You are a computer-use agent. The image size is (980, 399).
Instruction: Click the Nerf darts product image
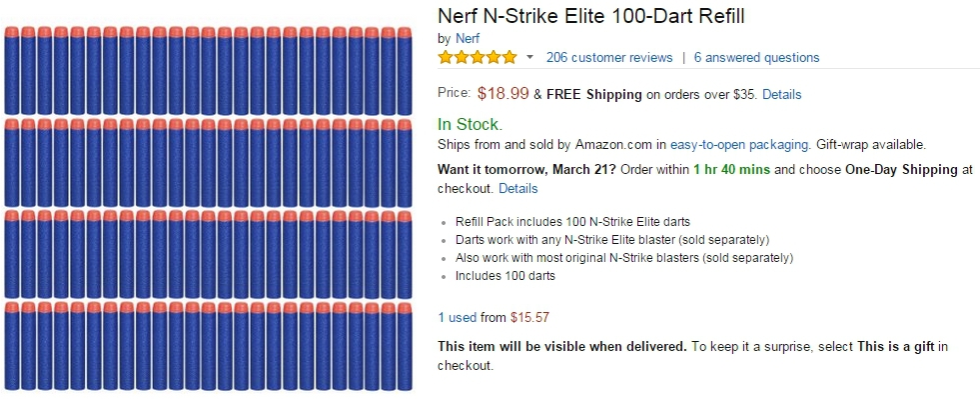(x=208, y=209)
